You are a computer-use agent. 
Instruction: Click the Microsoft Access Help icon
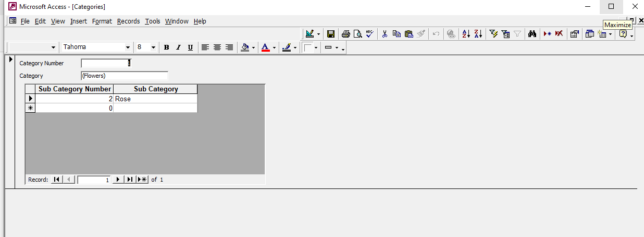point(623,34)
